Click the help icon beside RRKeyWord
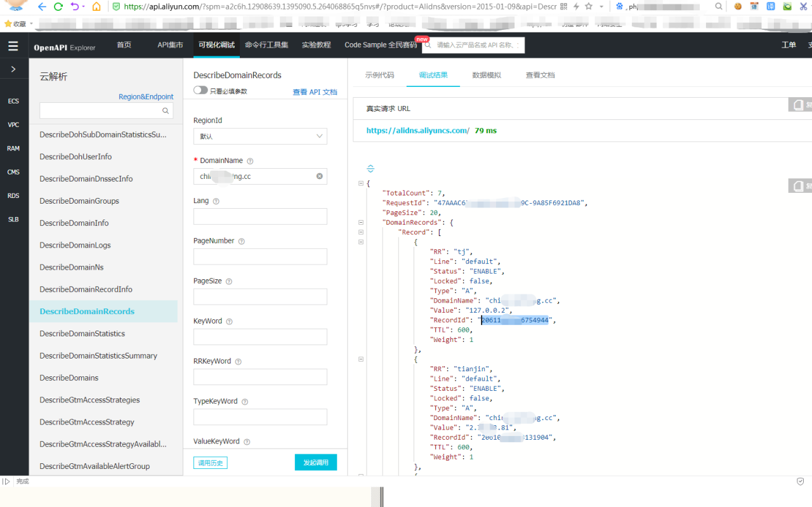Image resolution: width=812 pixels, height=507 pixels. click(239, 362)
